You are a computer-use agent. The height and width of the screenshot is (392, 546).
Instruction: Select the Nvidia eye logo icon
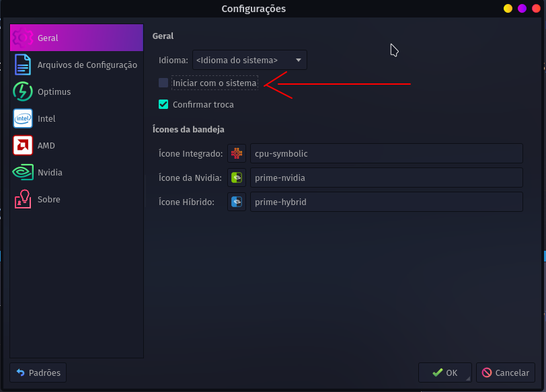click(x=23, y=172)
